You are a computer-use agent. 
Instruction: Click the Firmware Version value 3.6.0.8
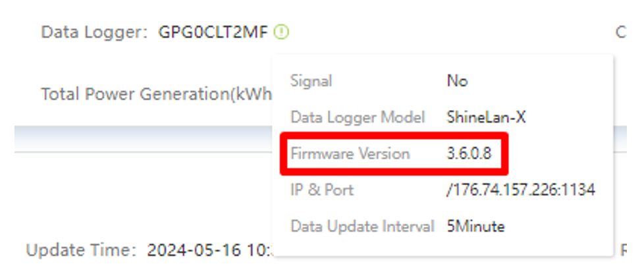point(469,154)
